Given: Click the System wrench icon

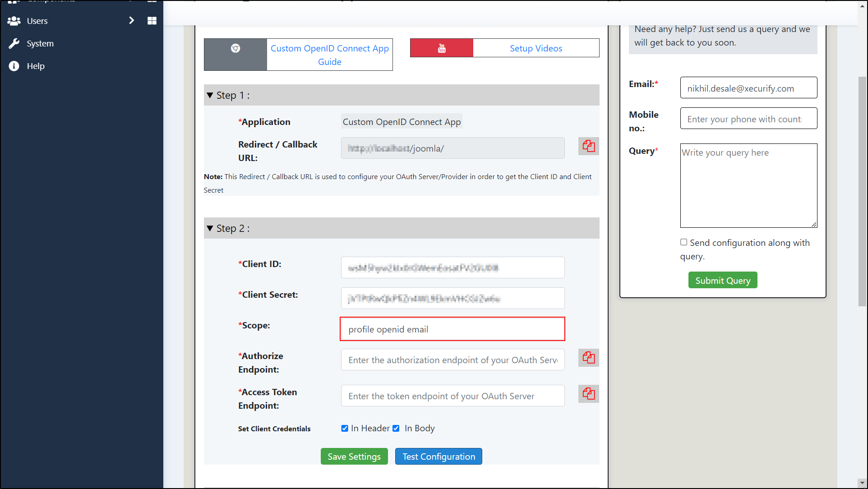Looking at the screenshot, I should 14,43.
